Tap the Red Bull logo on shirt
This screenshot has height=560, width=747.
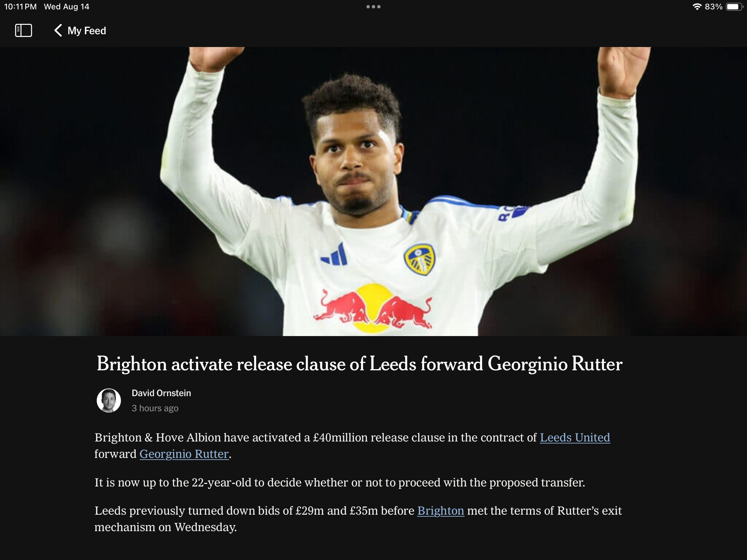(372, 308)
